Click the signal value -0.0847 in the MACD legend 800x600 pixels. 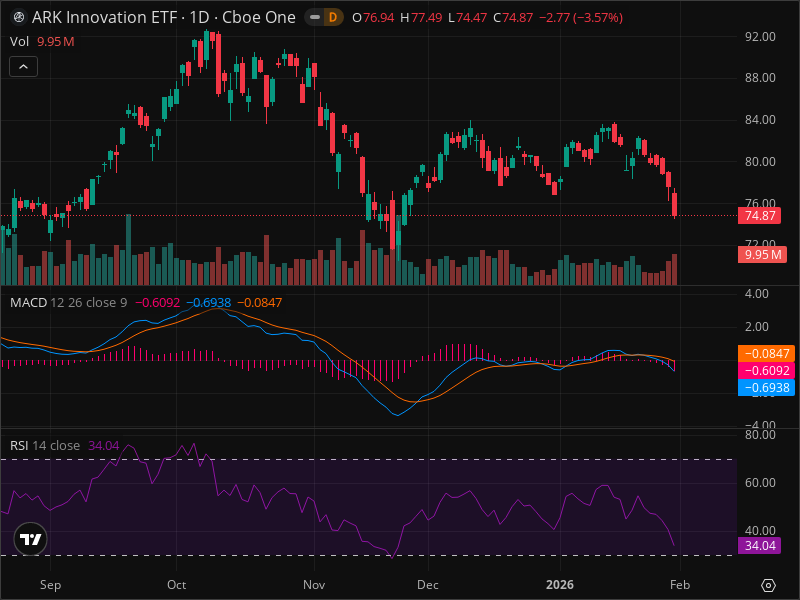[260, 303]
